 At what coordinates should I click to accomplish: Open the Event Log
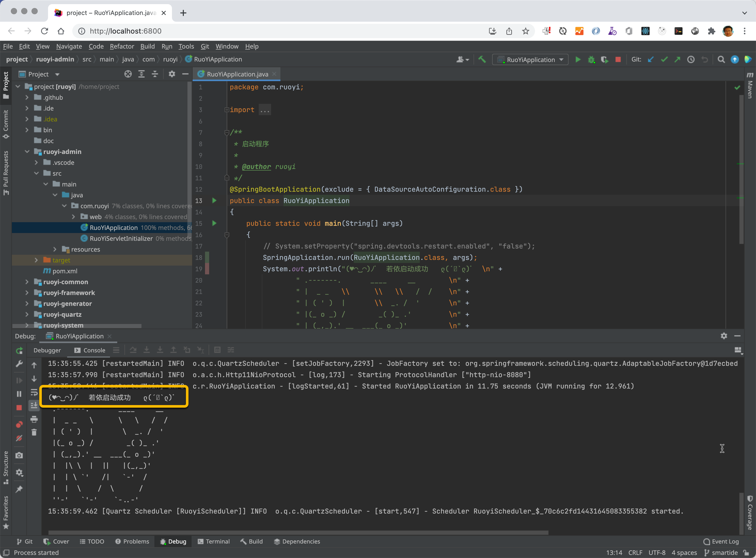(721, 541)
